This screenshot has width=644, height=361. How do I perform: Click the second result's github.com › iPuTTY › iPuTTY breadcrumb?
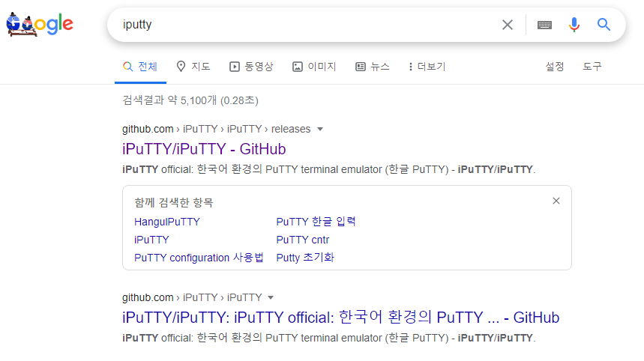[x=192, y=298]
